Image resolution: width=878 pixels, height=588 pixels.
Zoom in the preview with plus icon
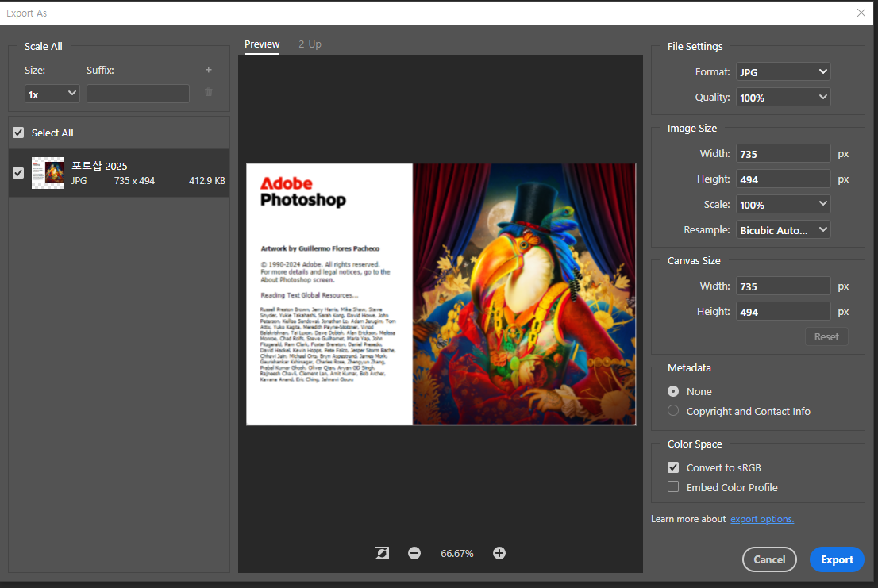499,553
